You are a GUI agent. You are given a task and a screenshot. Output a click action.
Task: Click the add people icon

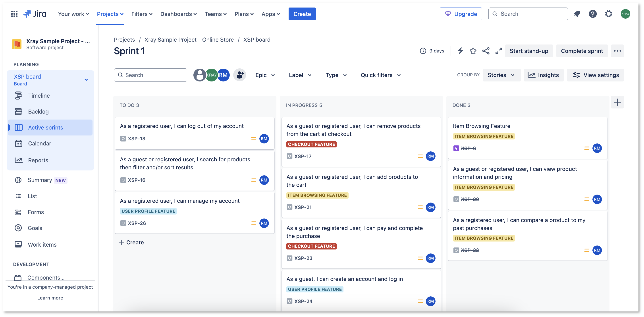point(239,75)
